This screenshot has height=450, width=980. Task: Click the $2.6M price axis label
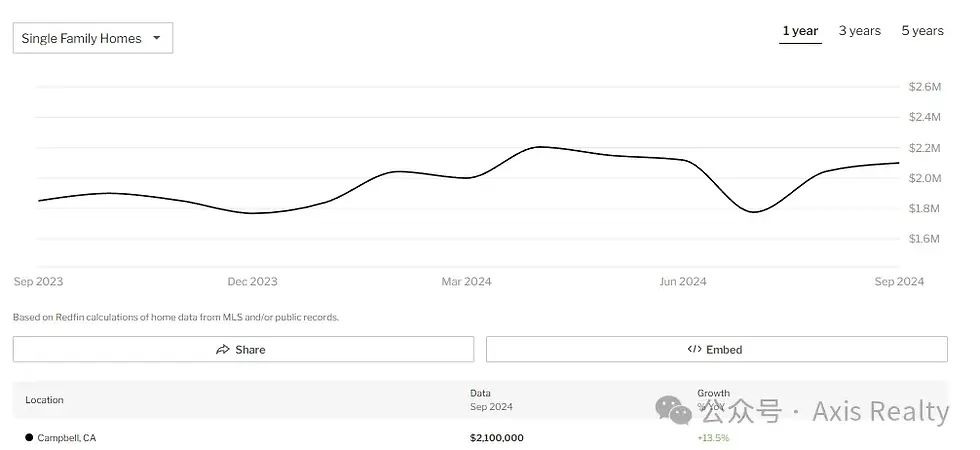tap(925, 87)
